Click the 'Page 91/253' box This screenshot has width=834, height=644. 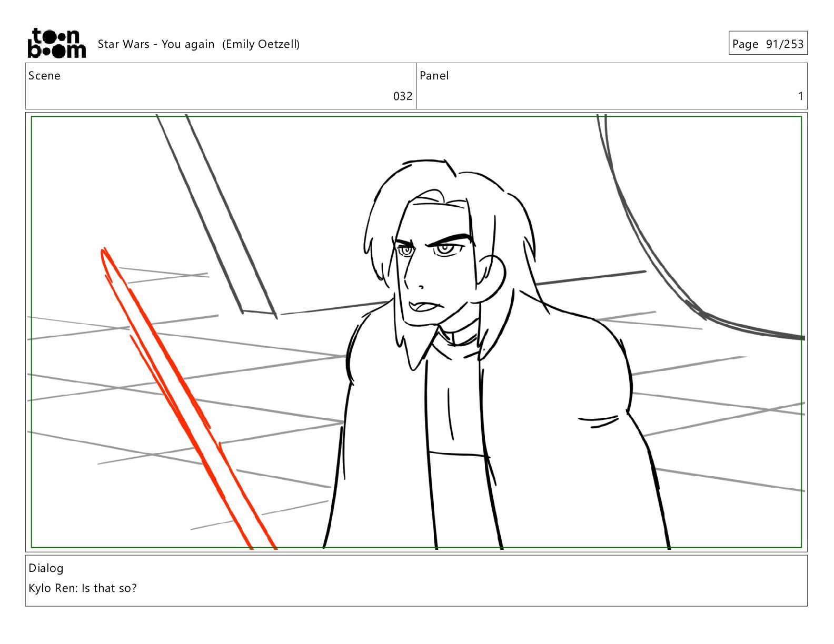click(768, 43)
